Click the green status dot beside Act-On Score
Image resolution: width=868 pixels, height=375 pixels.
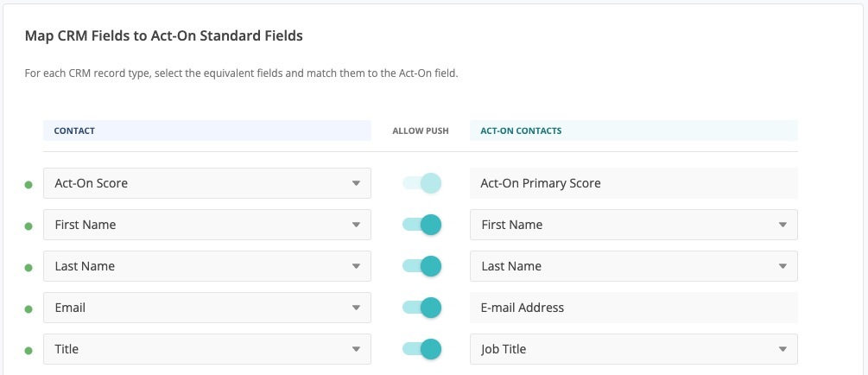point(29,185)
